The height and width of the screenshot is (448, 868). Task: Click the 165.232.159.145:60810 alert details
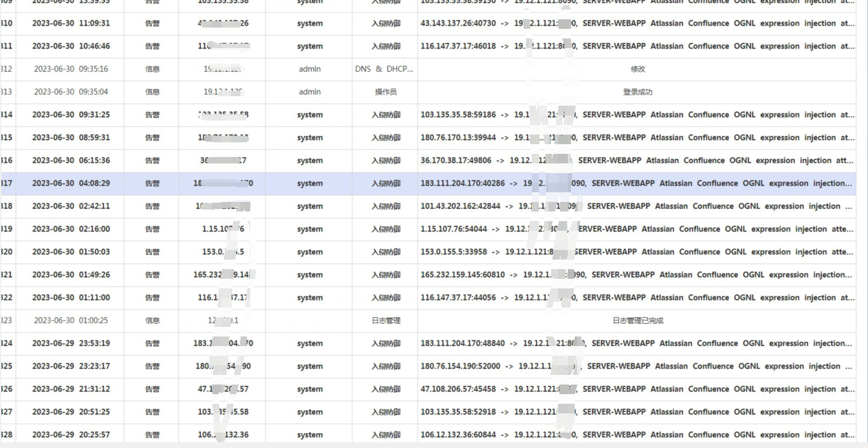pos(637,275)
